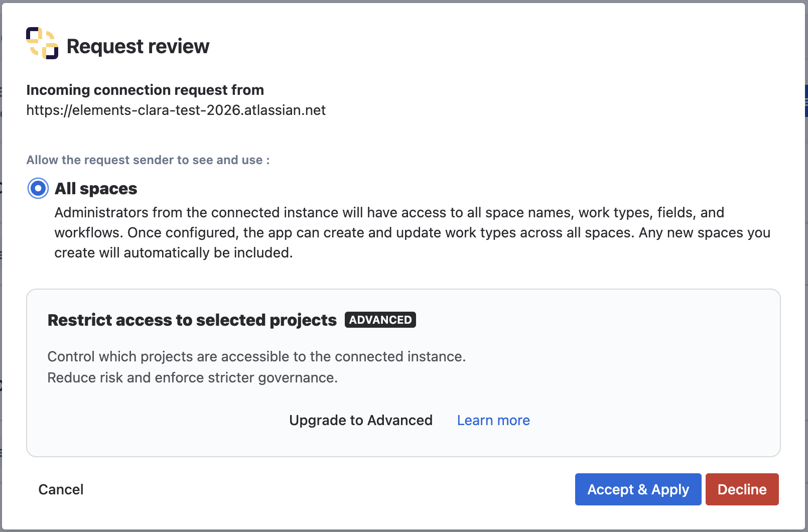Open the Learn more link

[x=493, y=420]
